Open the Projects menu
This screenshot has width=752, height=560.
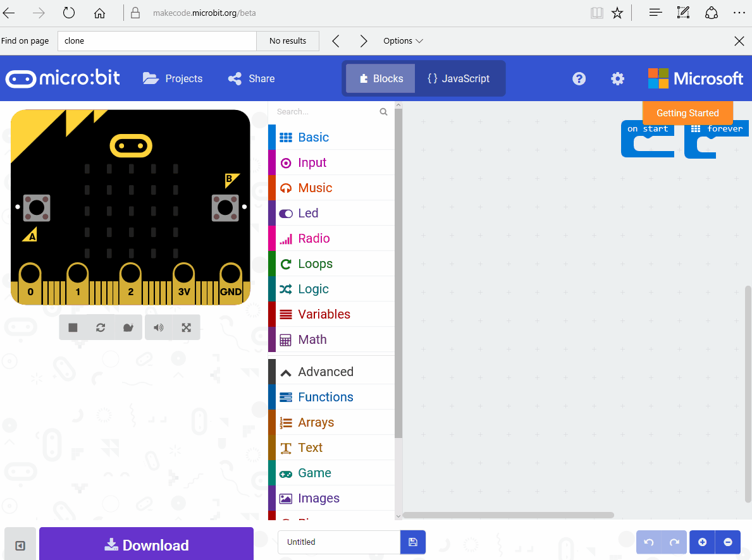pos(173,78)
